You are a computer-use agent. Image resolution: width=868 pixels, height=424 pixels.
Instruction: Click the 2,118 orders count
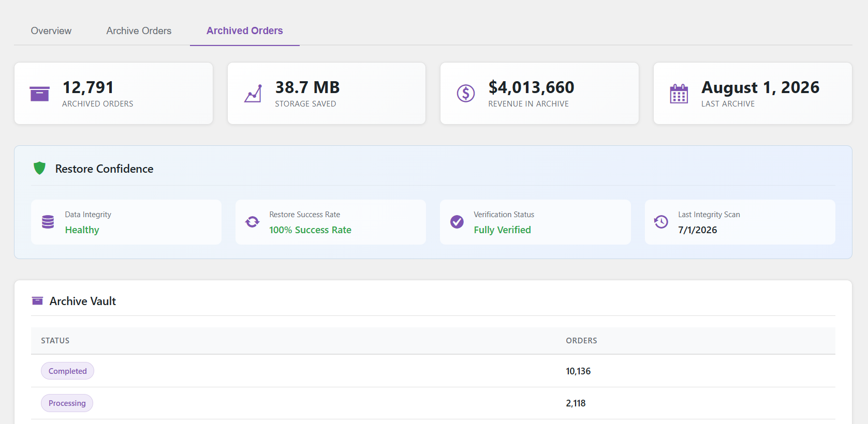tap(576, 403)
